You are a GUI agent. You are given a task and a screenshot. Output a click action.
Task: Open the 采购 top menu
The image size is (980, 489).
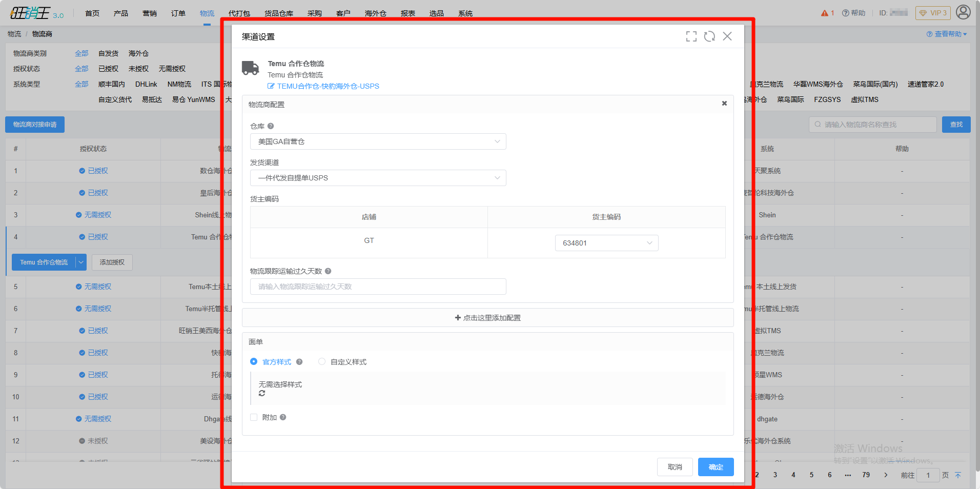315,13
